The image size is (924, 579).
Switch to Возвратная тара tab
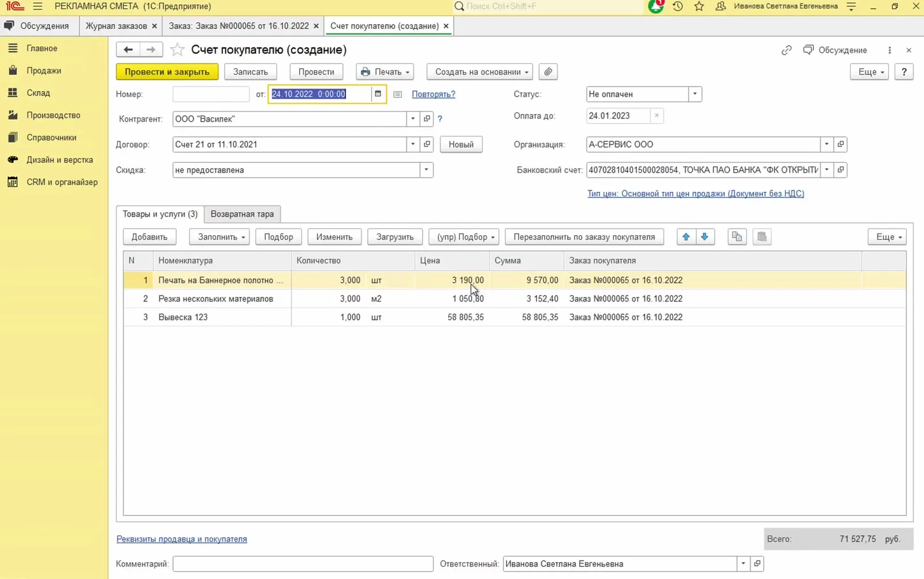[242, 214]
